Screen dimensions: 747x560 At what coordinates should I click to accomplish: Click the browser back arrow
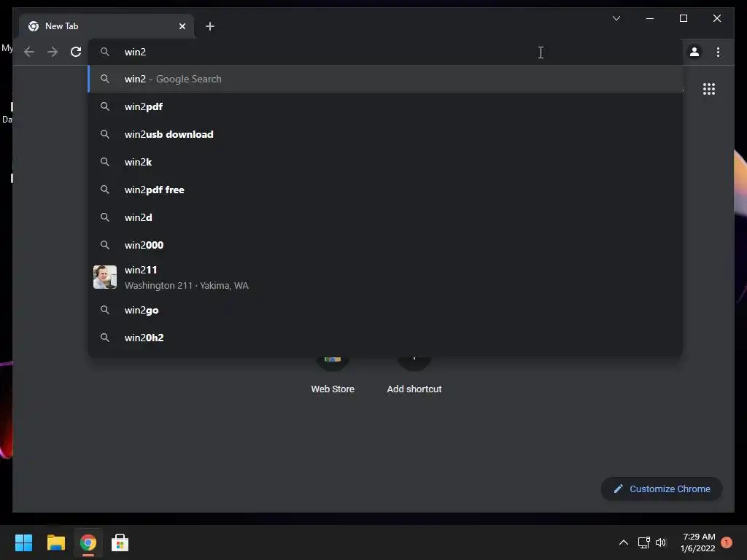click(x=29, y=52)
